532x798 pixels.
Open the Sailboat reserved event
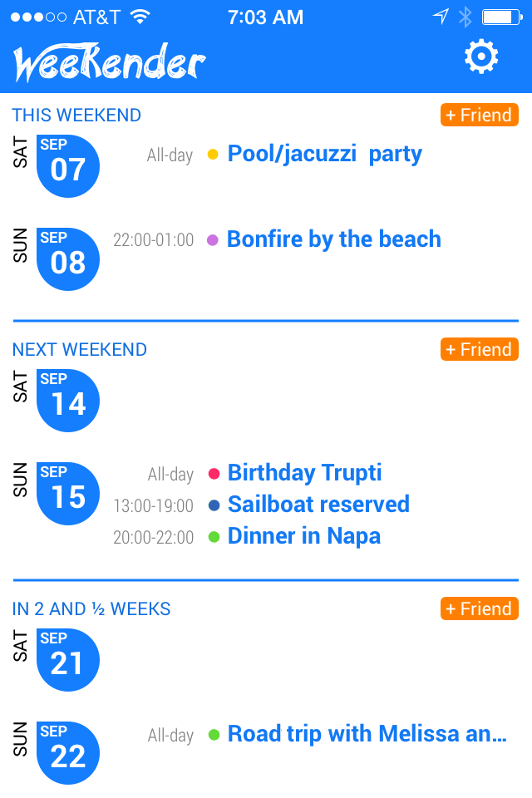point(318,505)
